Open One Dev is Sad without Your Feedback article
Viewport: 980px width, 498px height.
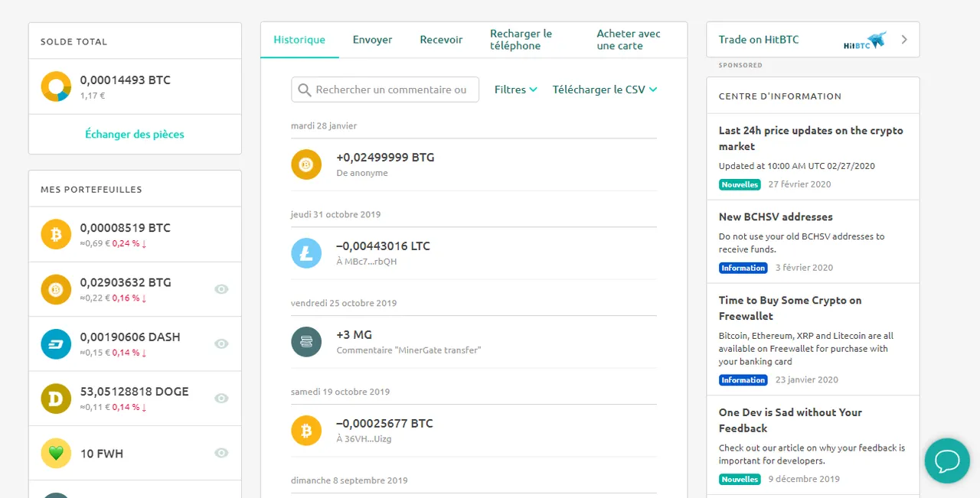click(x=790, y=420)
